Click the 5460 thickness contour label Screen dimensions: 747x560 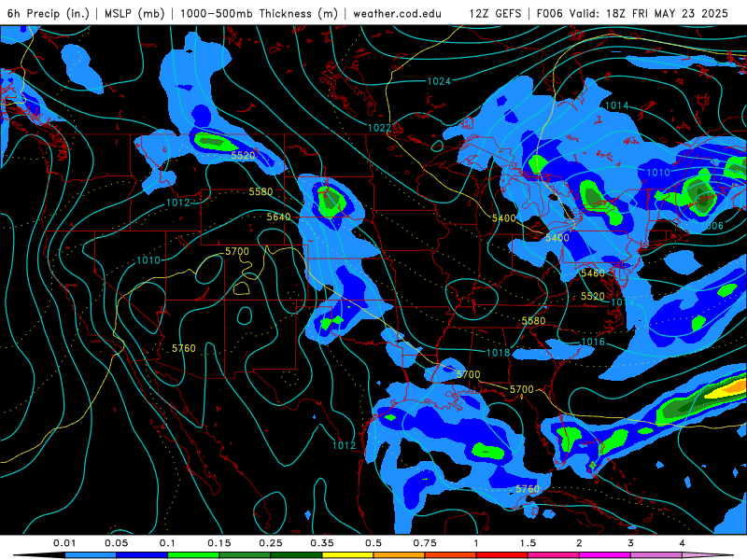593,273
